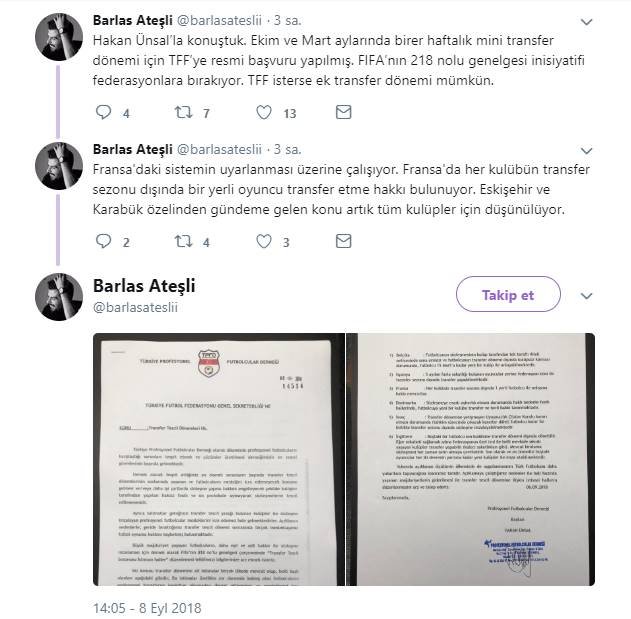
Task: Open chevron menu on second tweet
Action: (586, 151)
